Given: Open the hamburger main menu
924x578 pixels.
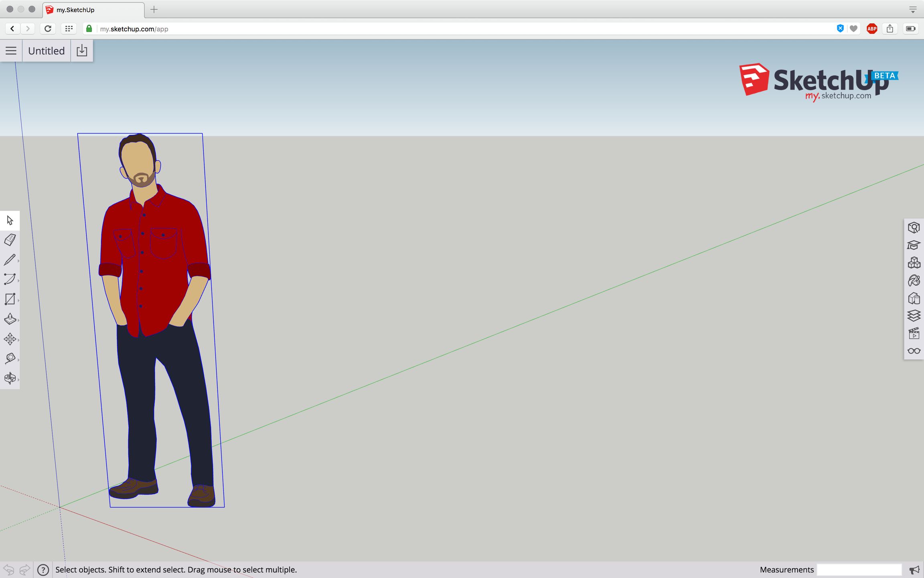Looking at the screenshot, I should coord(11,51).
